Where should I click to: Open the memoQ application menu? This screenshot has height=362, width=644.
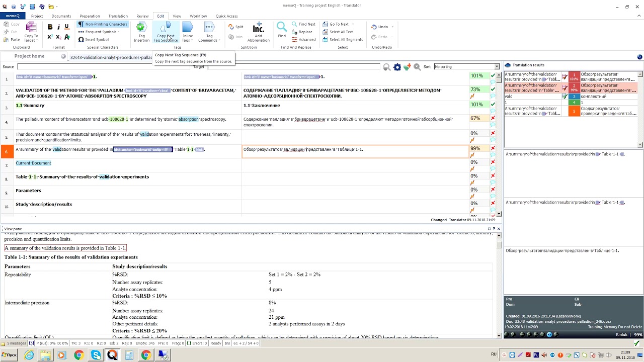click(13, 16)
